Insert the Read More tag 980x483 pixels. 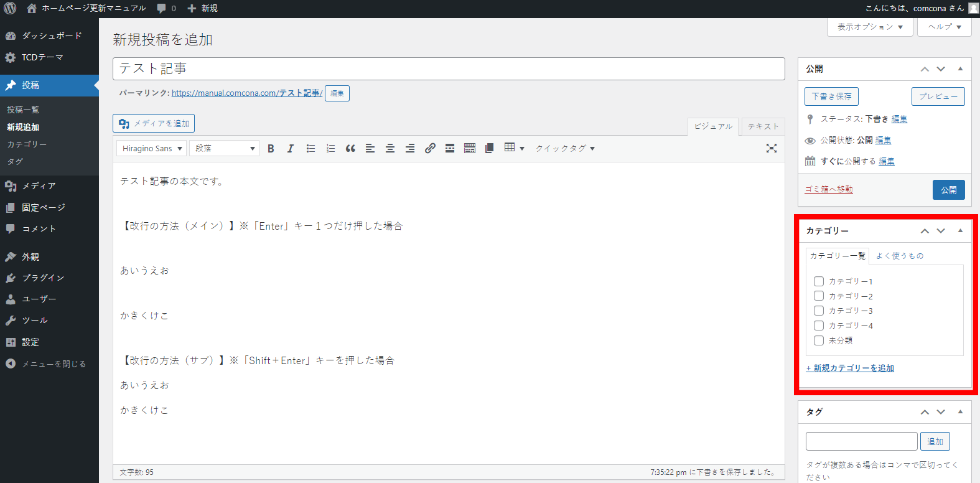point(450,149)
